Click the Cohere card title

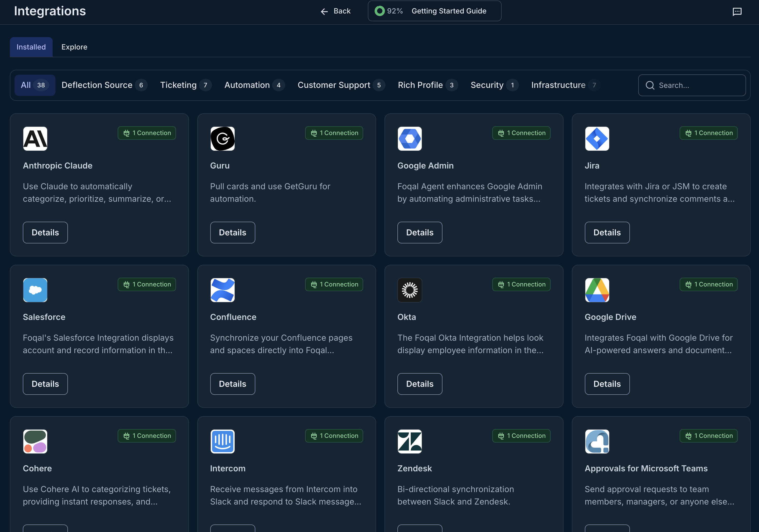click(x=37, y=468)
